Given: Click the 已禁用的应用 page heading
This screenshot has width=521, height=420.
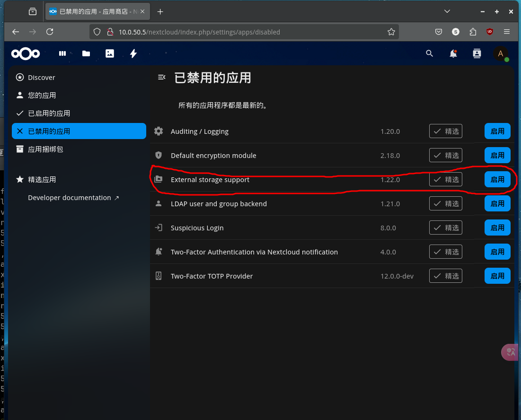Looking at the screenshot, I should pyautogui.click(x=212, y=78).
